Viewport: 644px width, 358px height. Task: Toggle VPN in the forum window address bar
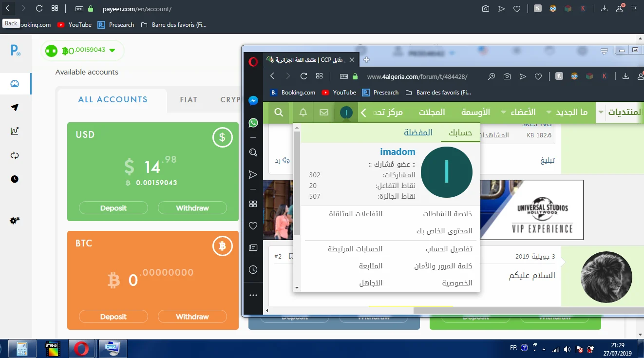pyautogui.click(x=344, y=76)
